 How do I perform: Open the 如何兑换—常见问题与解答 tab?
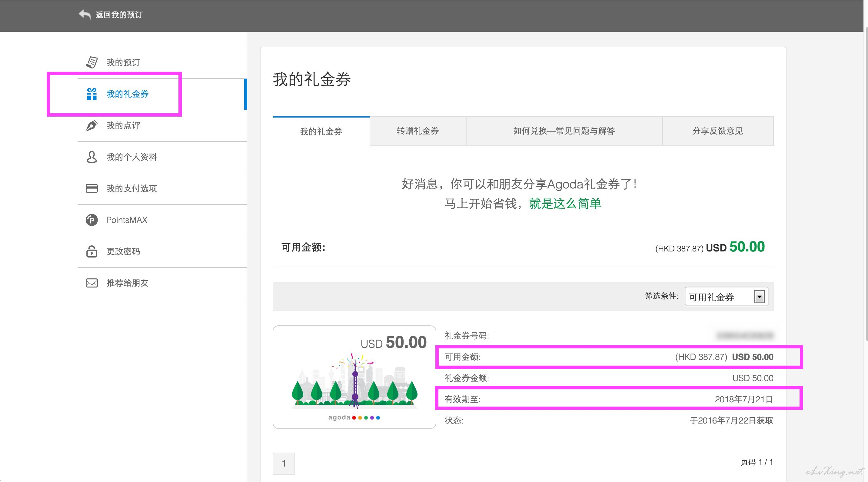coord(564,131)
